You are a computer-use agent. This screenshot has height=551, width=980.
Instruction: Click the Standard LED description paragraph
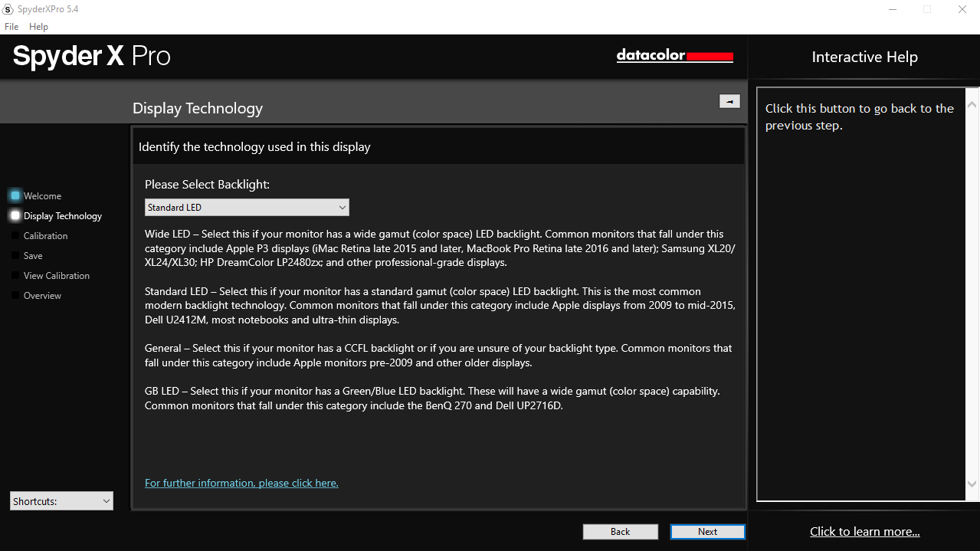pos(440,306)
